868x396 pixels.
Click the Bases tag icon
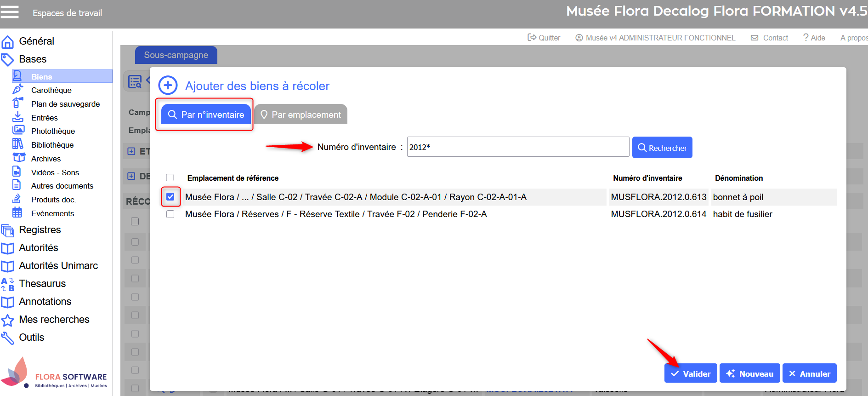(8, 60)
